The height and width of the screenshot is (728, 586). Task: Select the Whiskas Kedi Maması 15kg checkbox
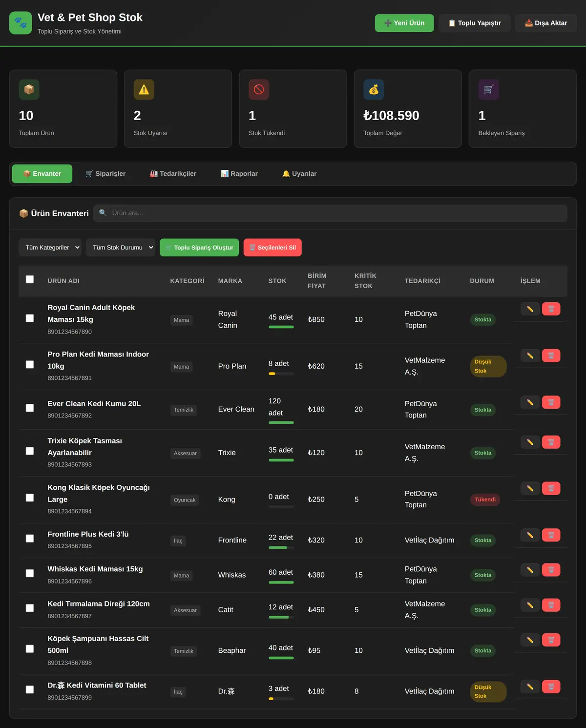tap(30, 573)
